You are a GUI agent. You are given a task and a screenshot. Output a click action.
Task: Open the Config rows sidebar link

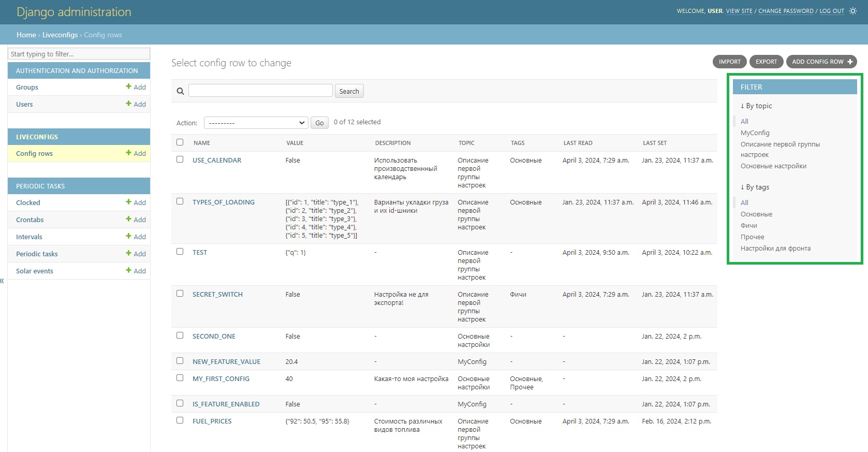point(34,153)
